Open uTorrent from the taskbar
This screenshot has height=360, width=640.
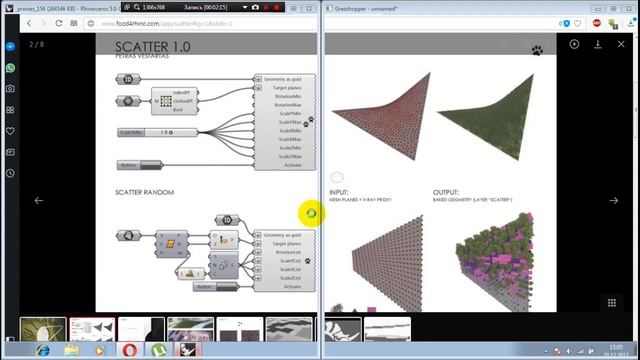pyautogui.click(x=158, y=350)
